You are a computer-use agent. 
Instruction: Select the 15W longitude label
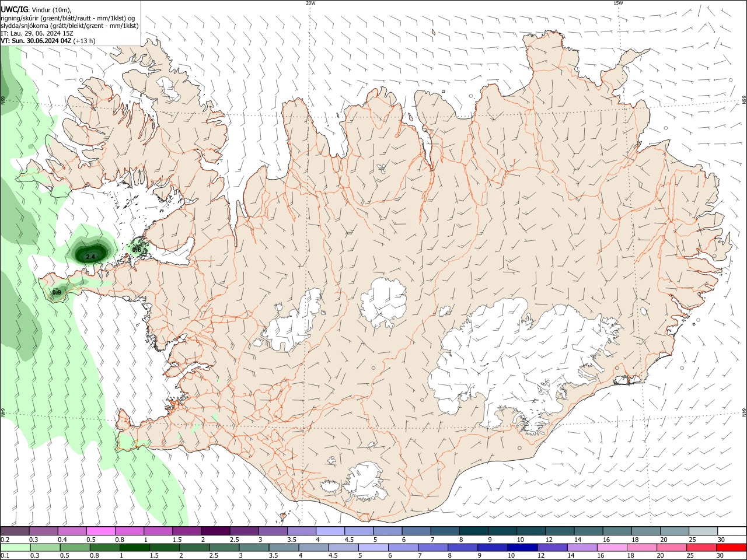click(618, 3)
